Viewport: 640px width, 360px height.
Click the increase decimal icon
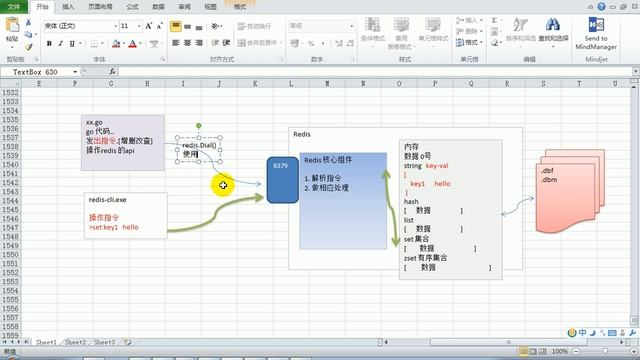pyautogui.click(x=339, y=43)
